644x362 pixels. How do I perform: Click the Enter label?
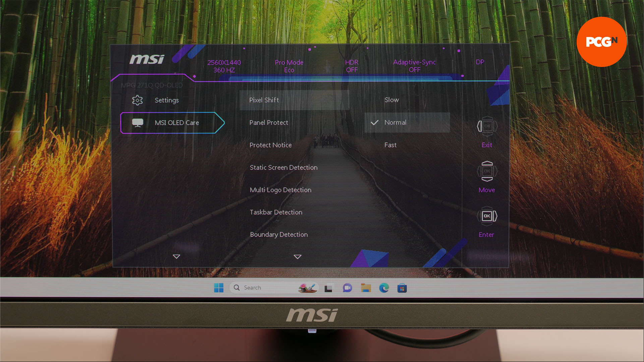click(486, 235)
